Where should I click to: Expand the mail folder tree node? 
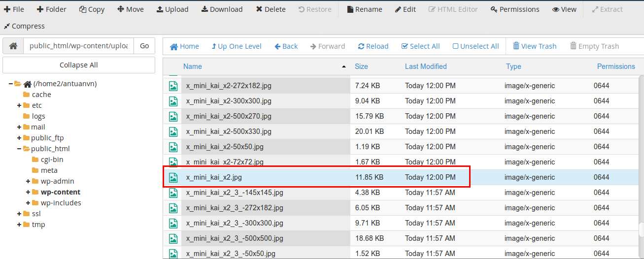pyautogui.click(x=19, y=127)
